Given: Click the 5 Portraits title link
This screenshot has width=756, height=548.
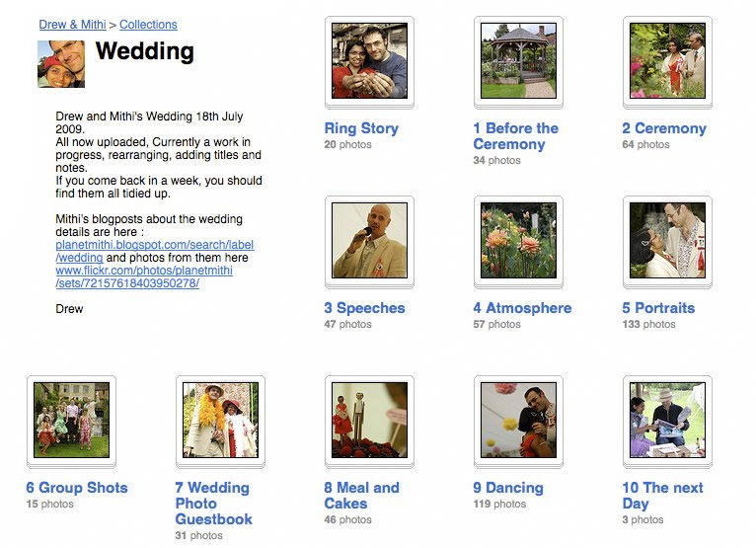Looking at the screenshot, I should point(658,308).
